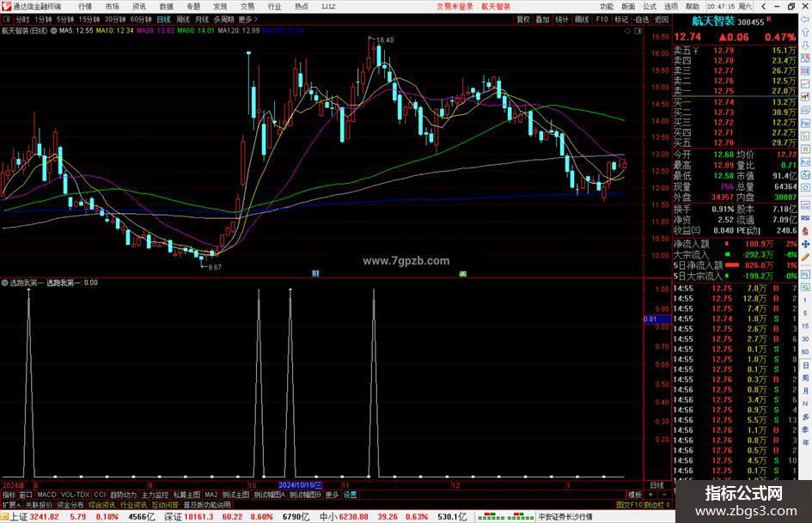Viewport: 812px width, 523px height.
Task: Toggle the side panel icon atop the chart
Action: [638, 31]
